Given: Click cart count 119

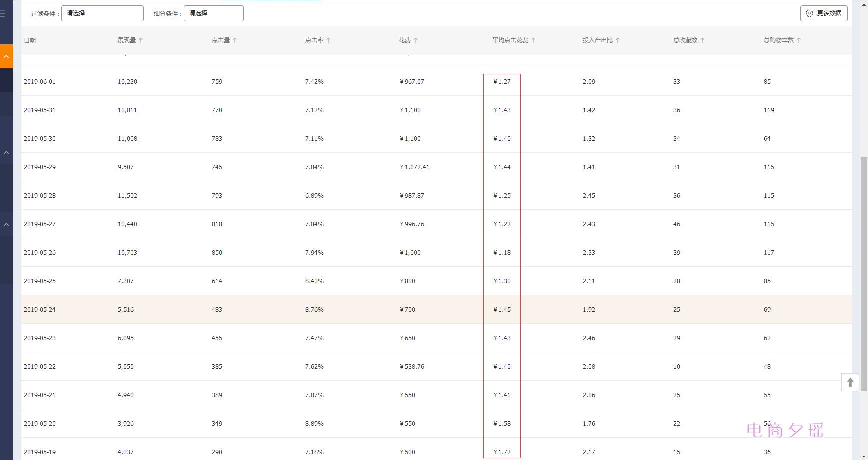Looking at the screenshot, I should pos(769,110).
